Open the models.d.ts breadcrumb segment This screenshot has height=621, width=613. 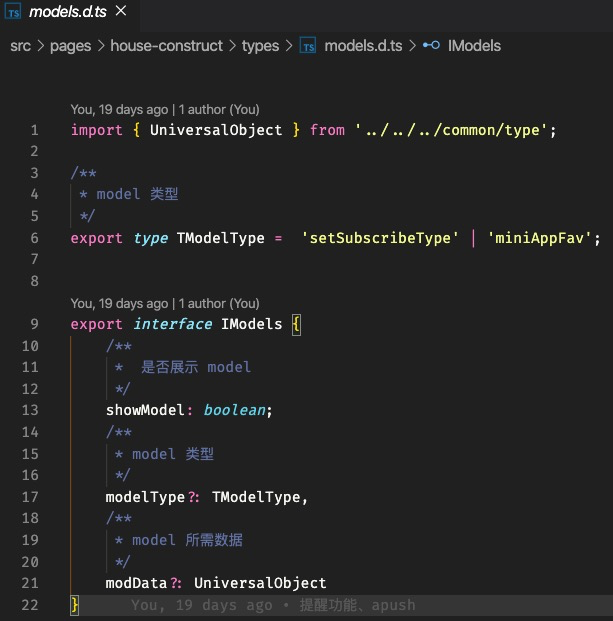(363, 46)
